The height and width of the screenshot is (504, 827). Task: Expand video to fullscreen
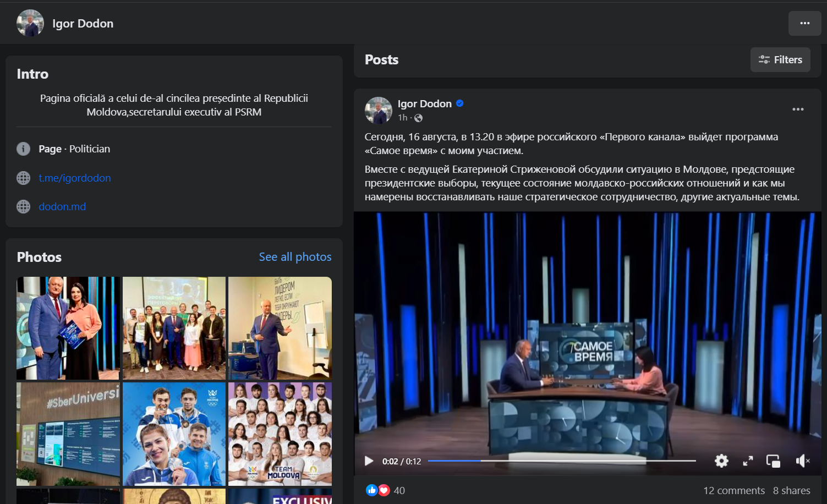tap(748, 461)
